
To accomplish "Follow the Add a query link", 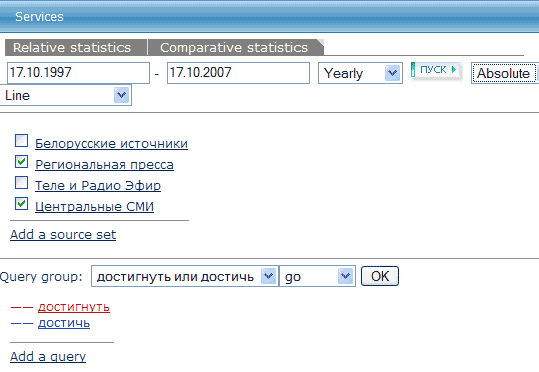I will point(48,357).
